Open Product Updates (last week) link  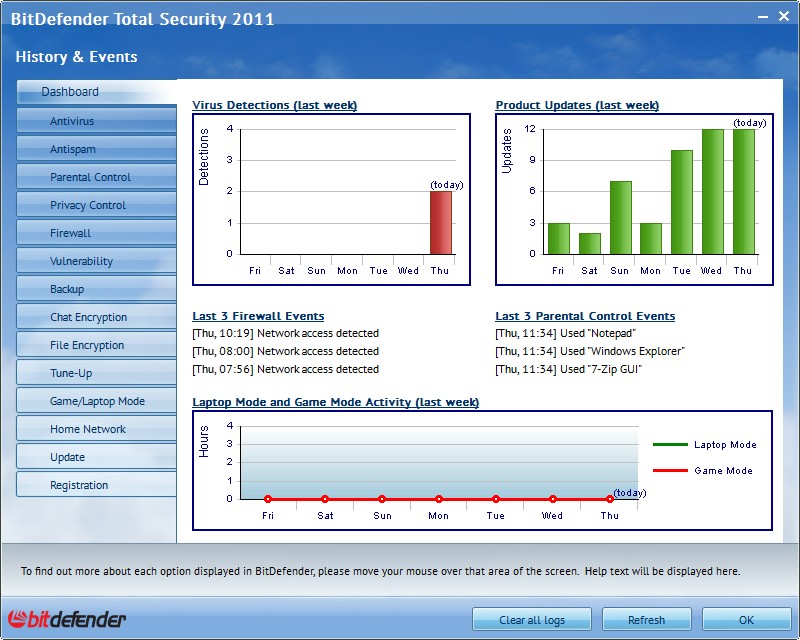[x=577, y=105]
